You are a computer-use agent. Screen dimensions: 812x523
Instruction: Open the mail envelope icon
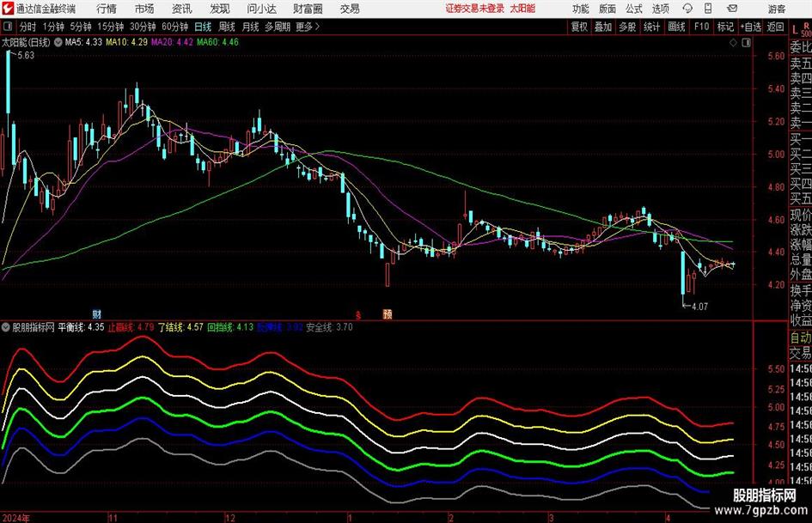point(732,9)
